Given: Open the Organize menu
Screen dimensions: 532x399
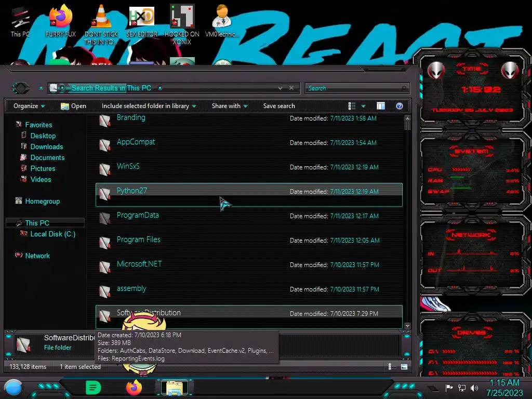Looking at the screenshot, I should point(29,106).
